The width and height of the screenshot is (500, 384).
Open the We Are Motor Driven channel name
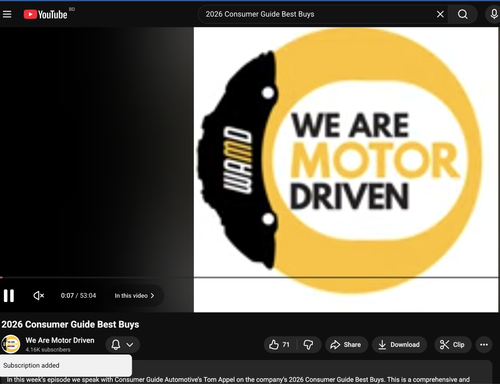60,340
